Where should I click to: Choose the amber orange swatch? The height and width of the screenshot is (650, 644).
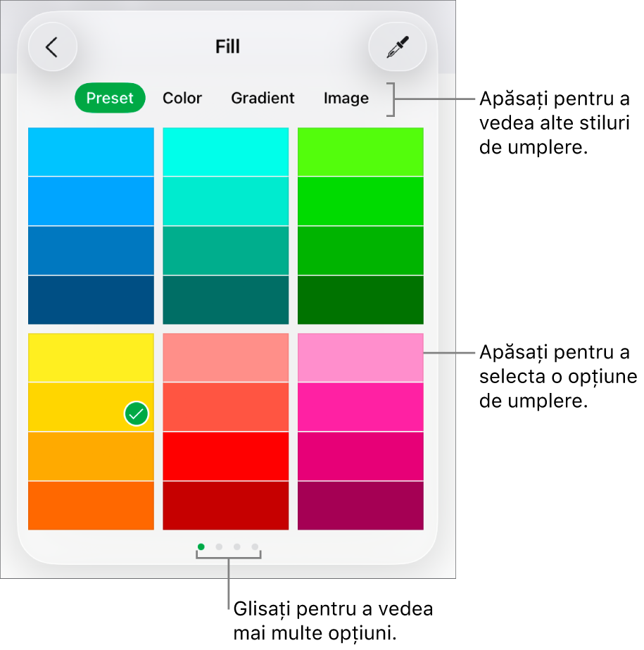[91, 456]
